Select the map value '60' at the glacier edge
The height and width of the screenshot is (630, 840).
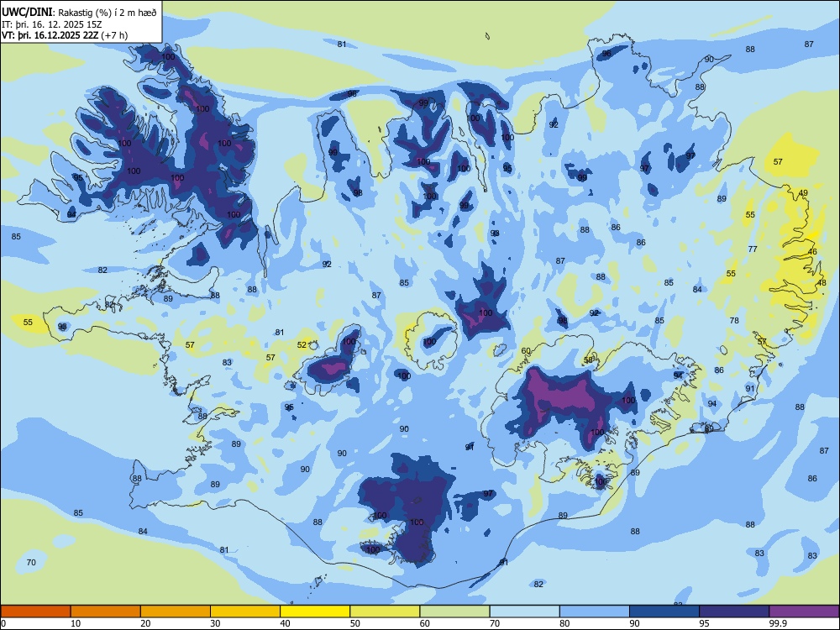526,351
